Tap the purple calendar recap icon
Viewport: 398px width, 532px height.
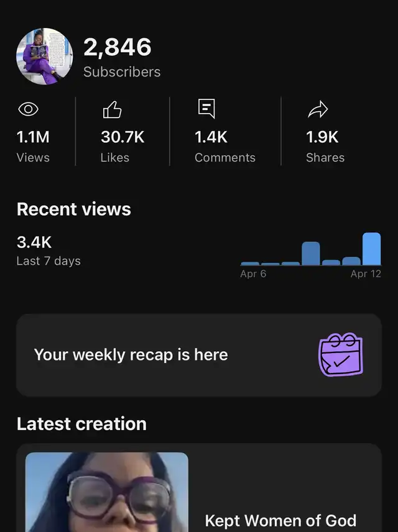[x=340, y=355]
